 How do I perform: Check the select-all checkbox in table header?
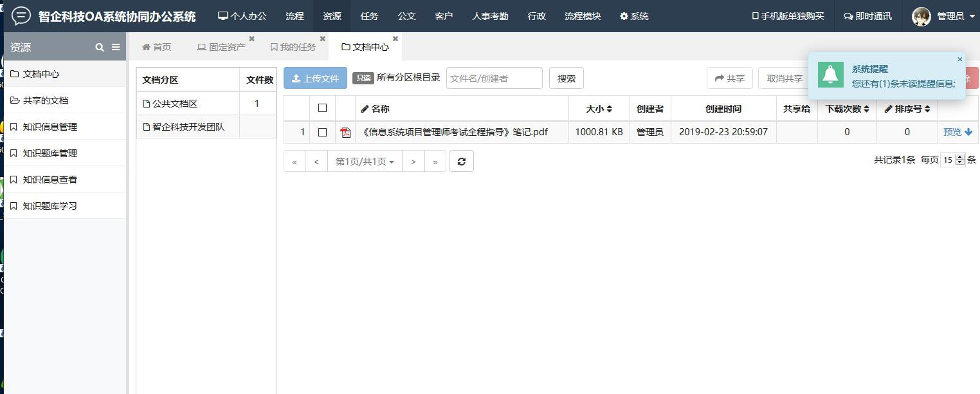[x=322, y=108]
